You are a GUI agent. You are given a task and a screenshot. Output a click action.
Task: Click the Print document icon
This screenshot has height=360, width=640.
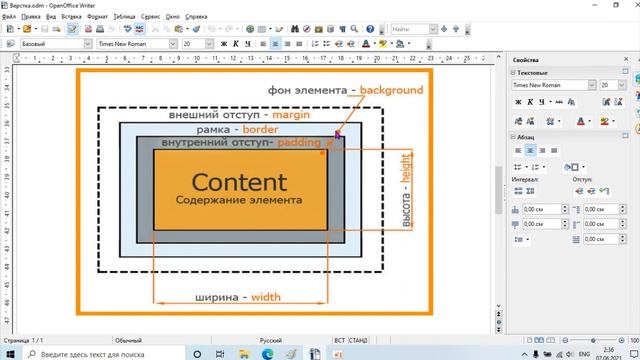click(100, 29)
